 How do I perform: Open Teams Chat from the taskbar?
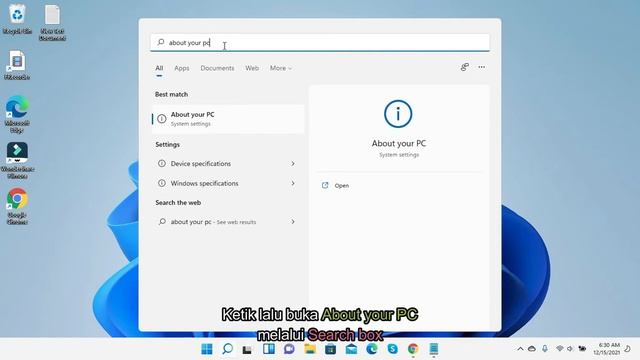[x=289, y=349]
